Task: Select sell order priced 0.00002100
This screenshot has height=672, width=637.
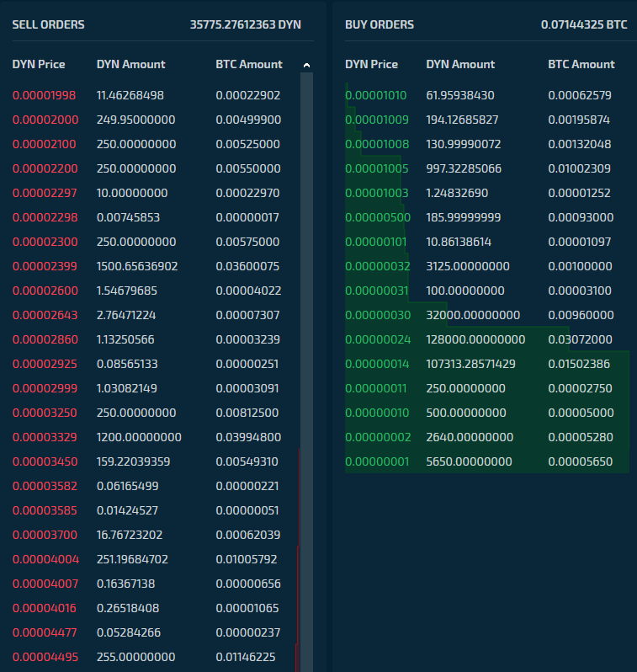Action: (x=156, y=144)
